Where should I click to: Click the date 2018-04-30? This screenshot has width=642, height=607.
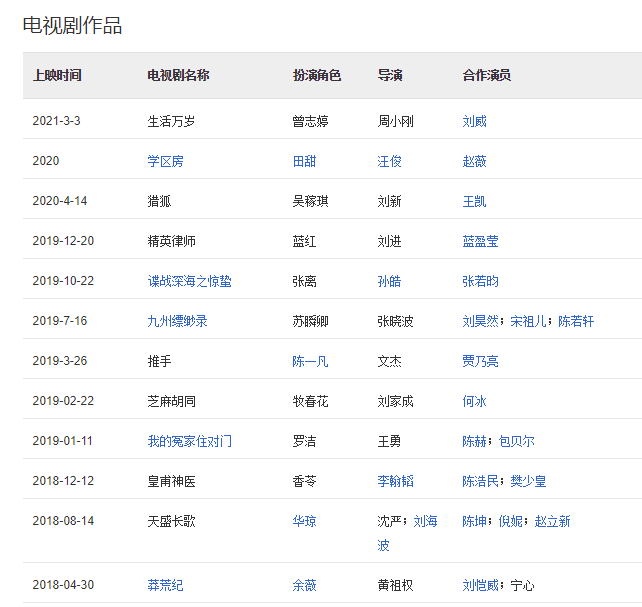click(x=63, y=585)
